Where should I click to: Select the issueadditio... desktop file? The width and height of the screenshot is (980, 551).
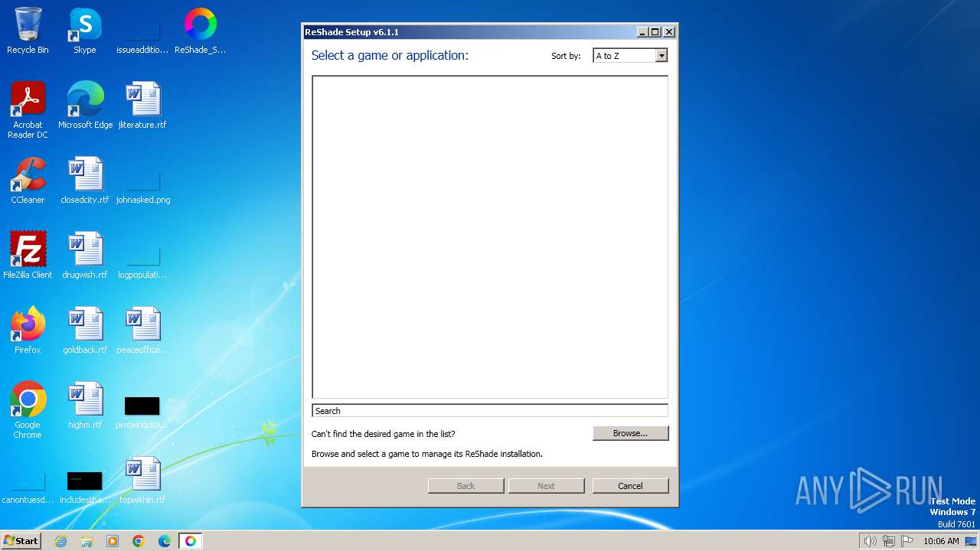coord(142,31)
